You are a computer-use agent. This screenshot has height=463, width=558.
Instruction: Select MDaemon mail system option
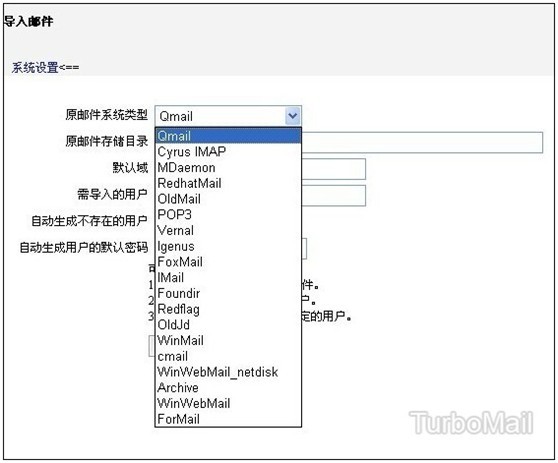228,167
